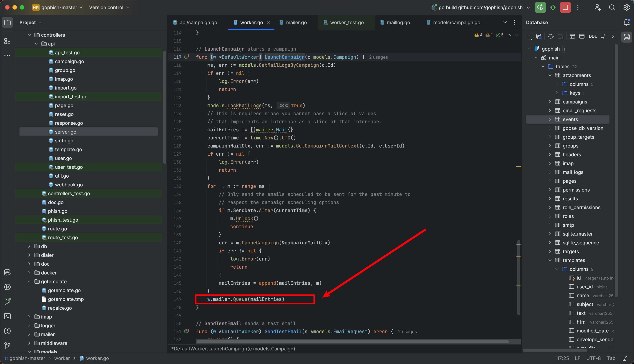The image size is (634, 364).
Task: Click the LF line separator in status bar
Action: pyautogui.click(x=577, y=358)
